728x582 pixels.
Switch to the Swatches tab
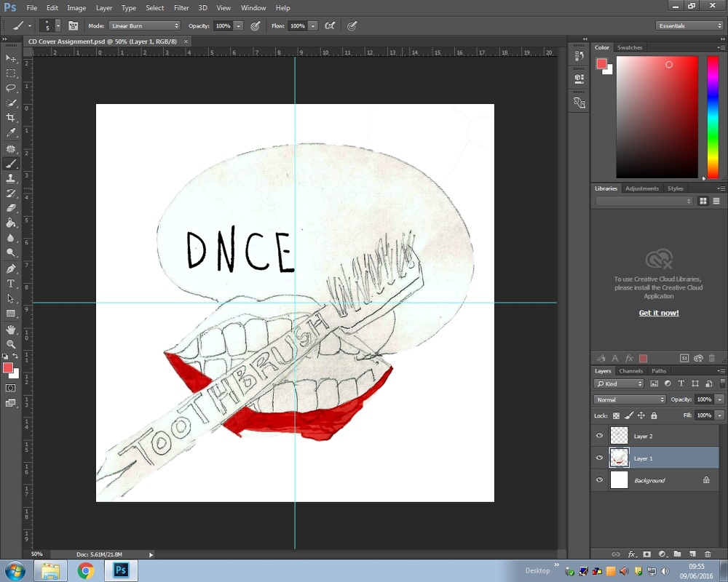(x=630, y=47)
